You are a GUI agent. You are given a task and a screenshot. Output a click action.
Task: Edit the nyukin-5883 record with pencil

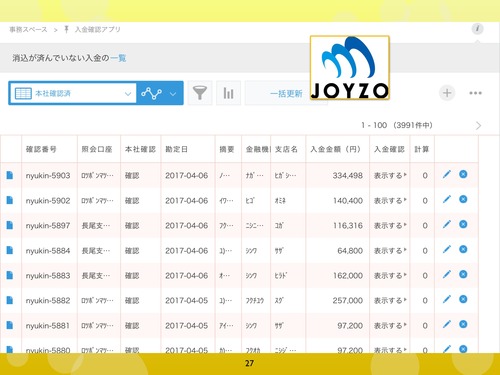point(447,274)
